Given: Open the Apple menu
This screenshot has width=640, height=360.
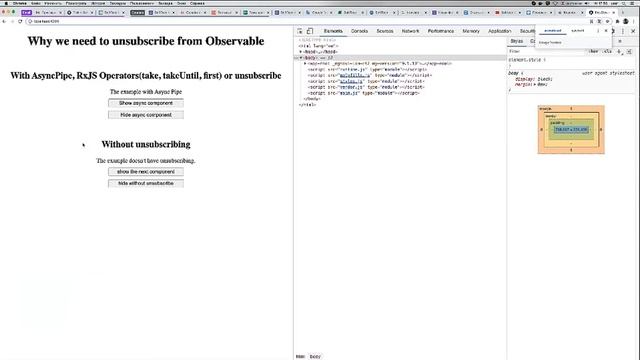Looking at the screenshot, I should coord(6,3).
